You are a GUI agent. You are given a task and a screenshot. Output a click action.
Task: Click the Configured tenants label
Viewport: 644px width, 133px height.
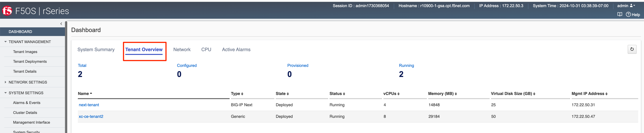[187, 66]
